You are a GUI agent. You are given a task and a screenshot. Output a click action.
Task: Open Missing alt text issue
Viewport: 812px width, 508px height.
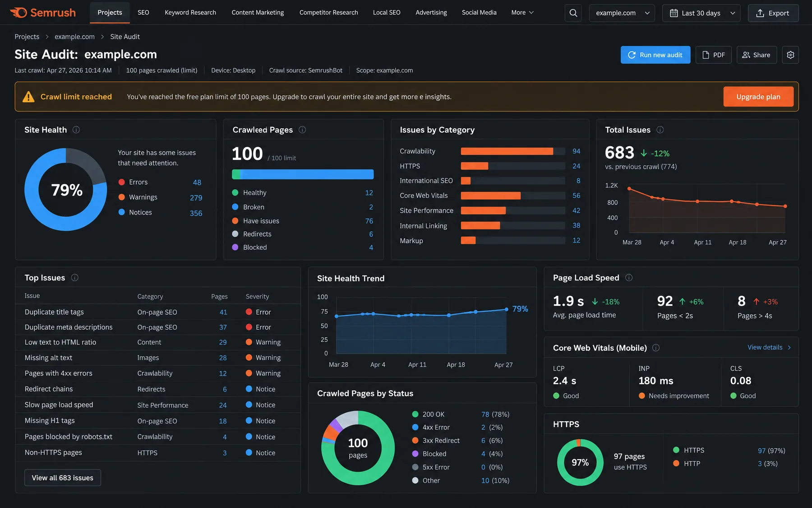(158, 358)
